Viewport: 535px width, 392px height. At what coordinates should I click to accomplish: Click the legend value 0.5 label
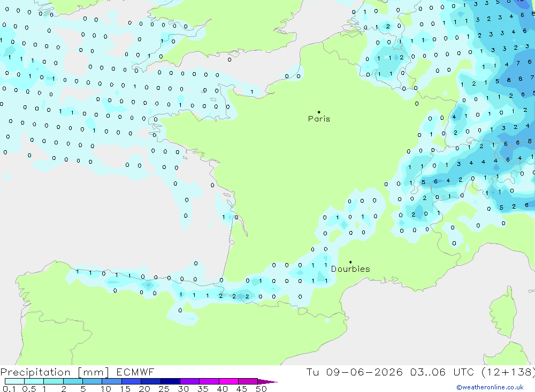click(x=29, y=389)
